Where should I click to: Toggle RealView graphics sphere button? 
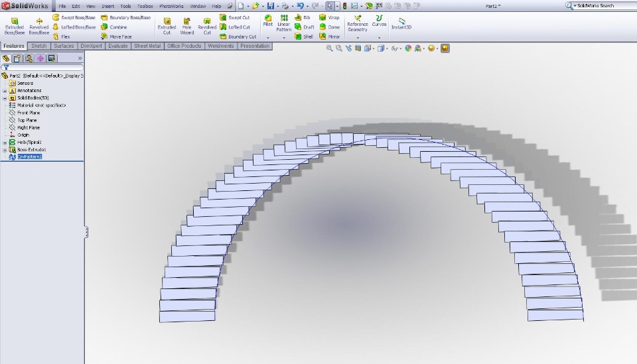(x=445, y=48)
